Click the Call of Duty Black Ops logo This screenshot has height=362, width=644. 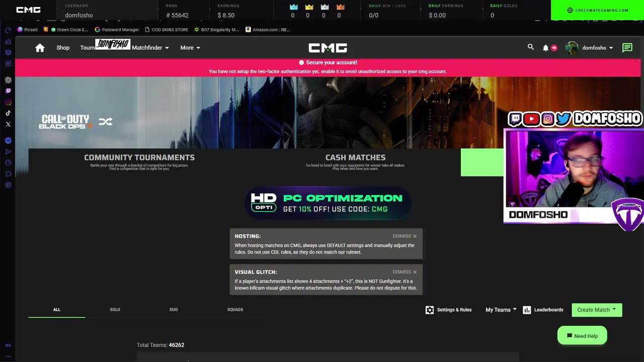[x=65, y=122]
